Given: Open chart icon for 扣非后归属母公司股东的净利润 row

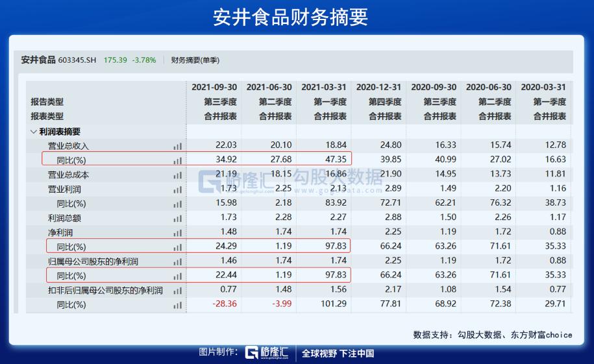Looking at the screenshot, I should (178, 291).
